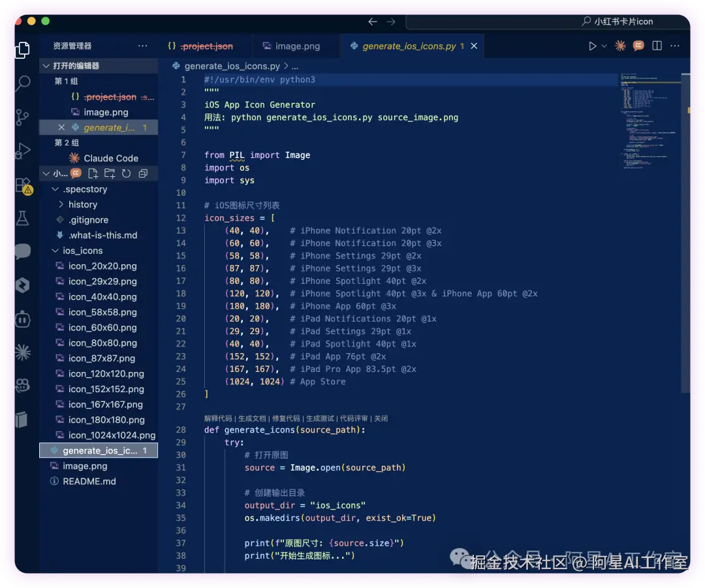Image resolution: width=705 pixels, height=588 pixels.
Task: Open the Claude starburst view in activity bar
Action: [22, 352]
